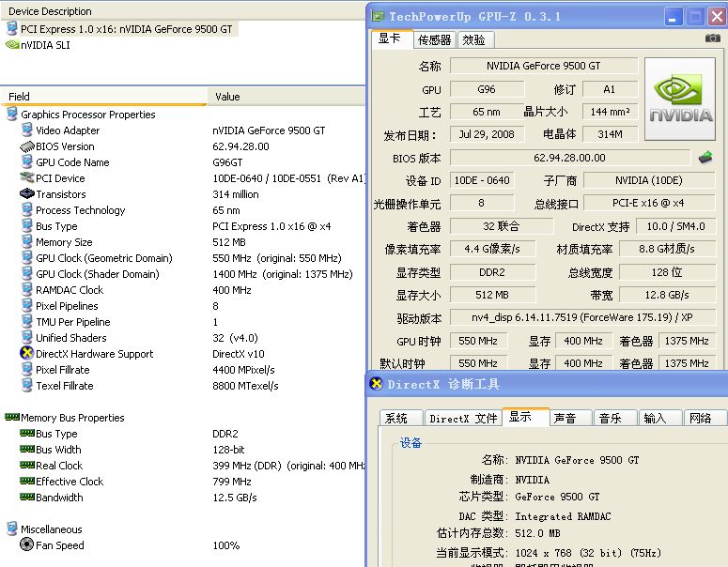Click the NVIDIA logo in GPU-Z
The image size is (728, 567).
tap(680, 99)
